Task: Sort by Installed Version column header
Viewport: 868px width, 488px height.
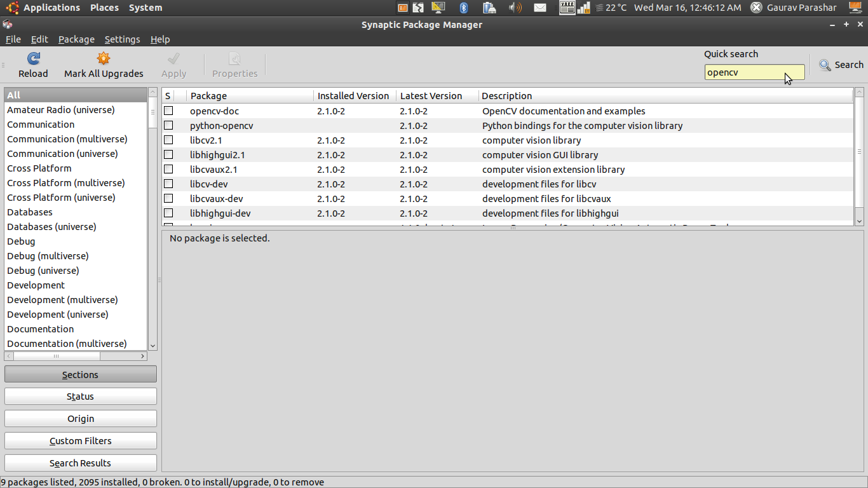Action: (x=355, y=95)
